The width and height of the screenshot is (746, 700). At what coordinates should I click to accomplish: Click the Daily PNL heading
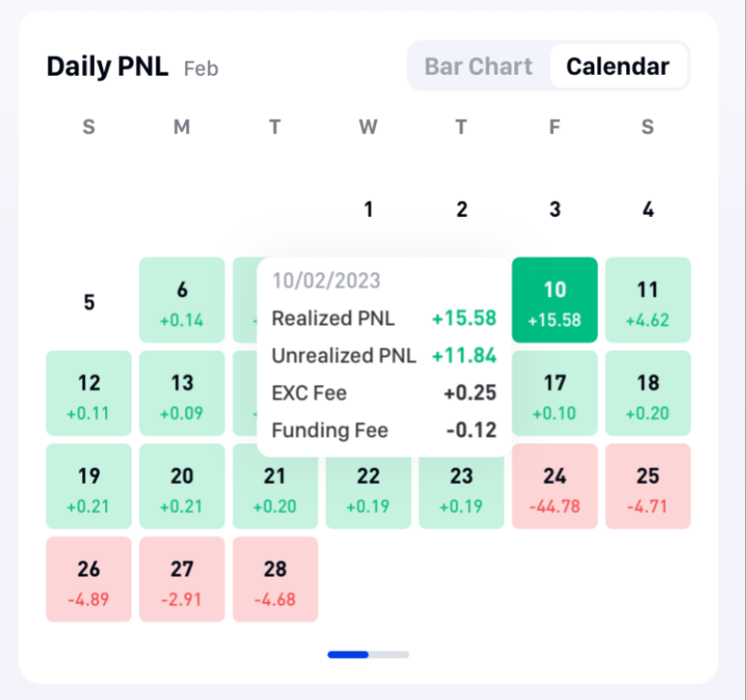[x=107, y=66]
